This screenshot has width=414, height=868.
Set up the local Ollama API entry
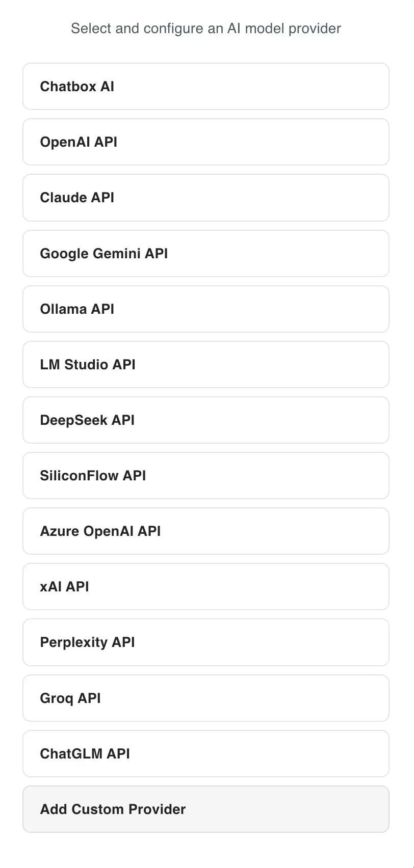pyautogui.click(x=206, y=309)
